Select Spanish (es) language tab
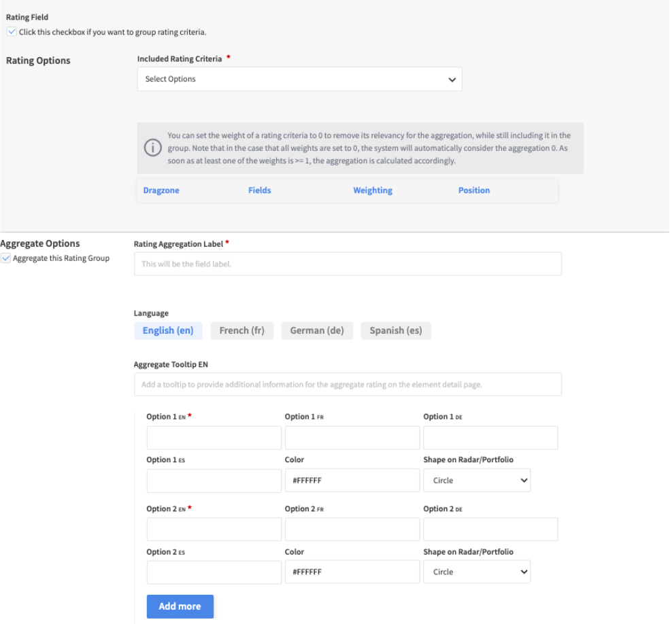 (395, 331)
